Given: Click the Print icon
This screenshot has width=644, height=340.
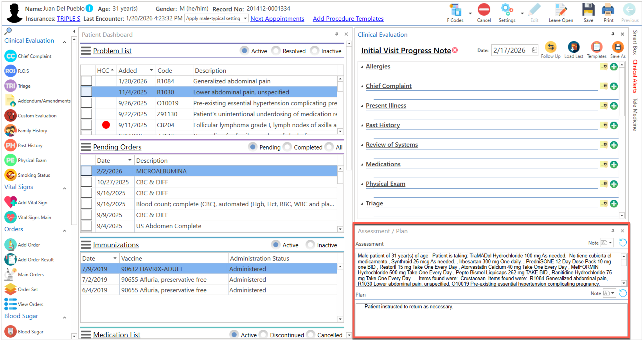Looking at the screenshot, I should click(x=608, y=10).
